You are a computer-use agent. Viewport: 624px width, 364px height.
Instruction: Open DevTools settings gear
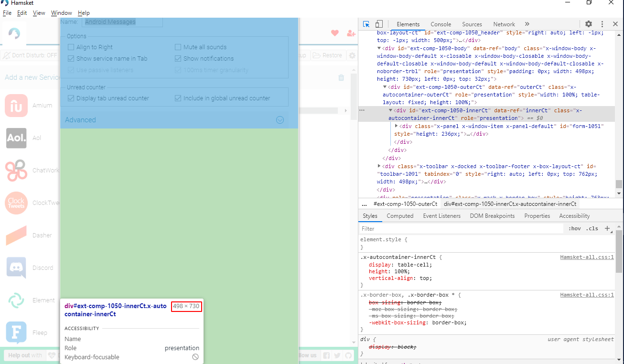coord(589,24)
